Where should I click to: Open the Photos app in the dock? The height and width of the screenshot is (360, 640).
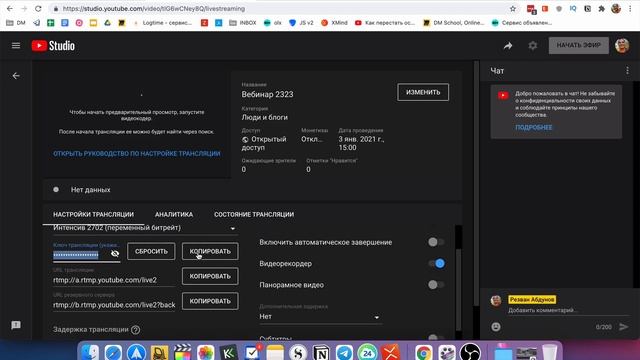pos(206,352)
